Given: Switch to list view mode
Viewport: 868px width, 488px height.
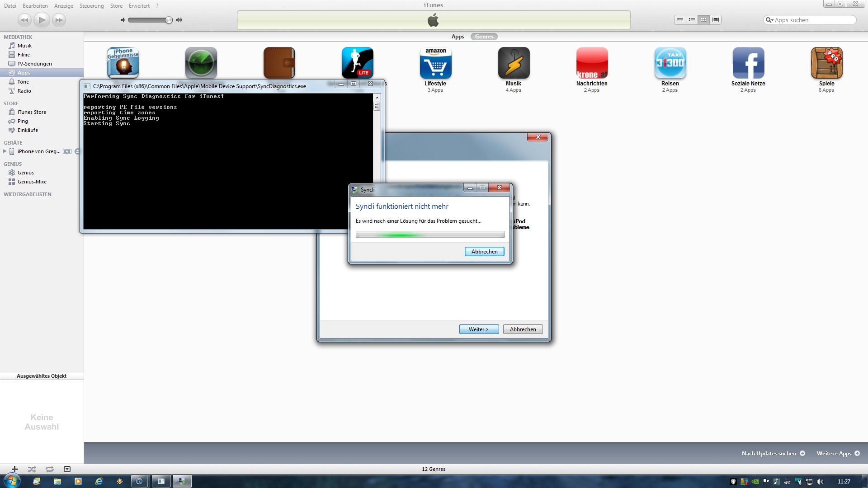Looking at the screenshot, I should 680,20.
